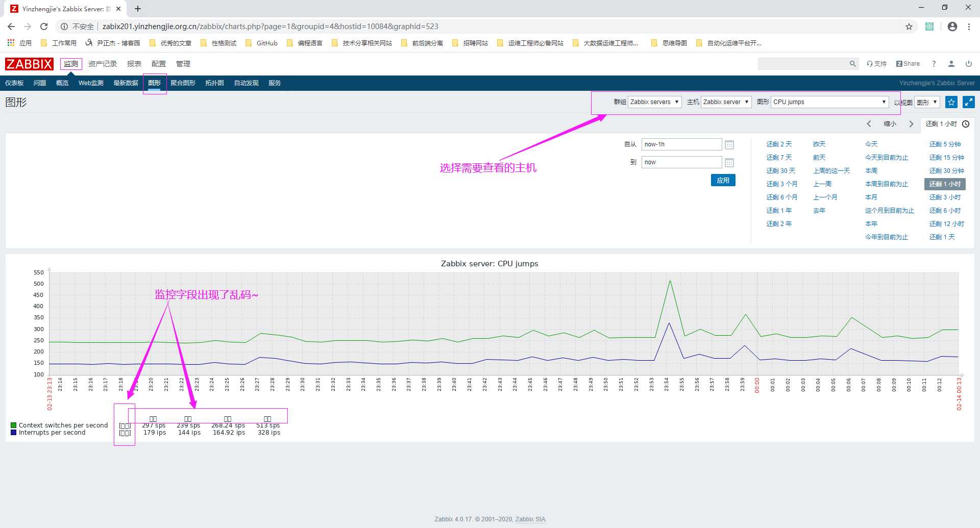Image resolution: width=980 pixels, height=528 pixels.
Task: Add graph to favourites star icon
Action: pos(951,102)
